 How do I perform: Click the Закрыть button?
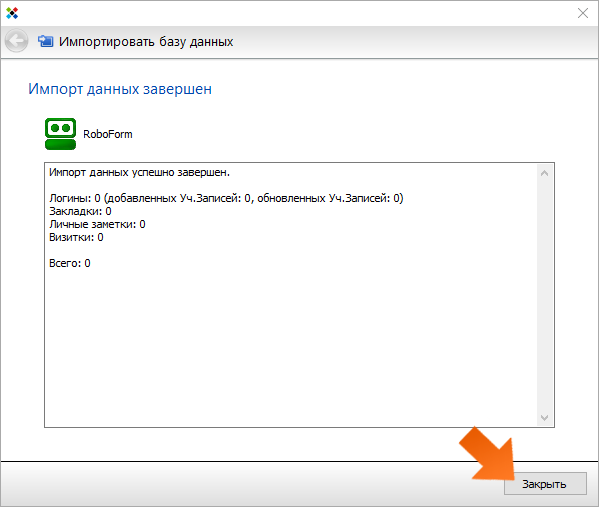(545, 484)
